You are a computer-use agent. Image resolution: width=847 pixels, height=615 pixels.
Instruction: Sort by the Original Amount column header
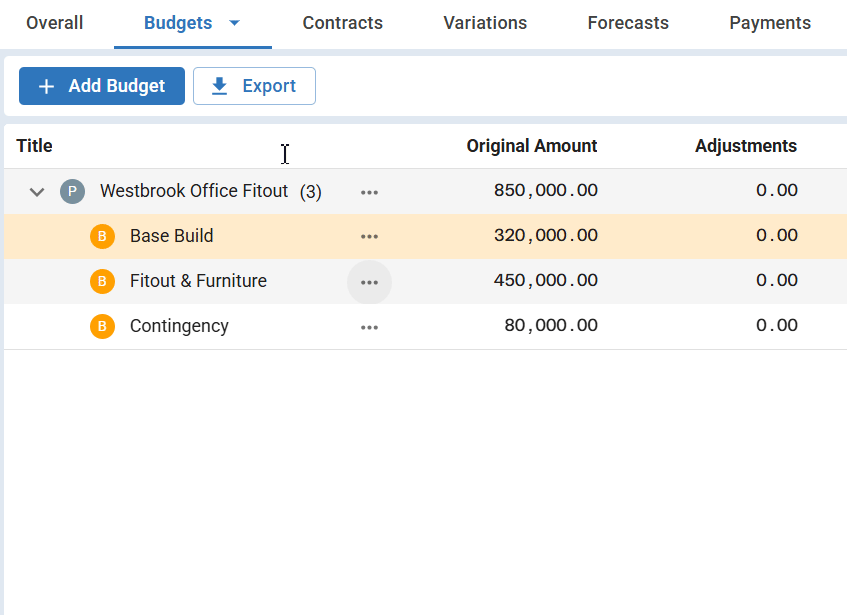[x=531, y=146]
